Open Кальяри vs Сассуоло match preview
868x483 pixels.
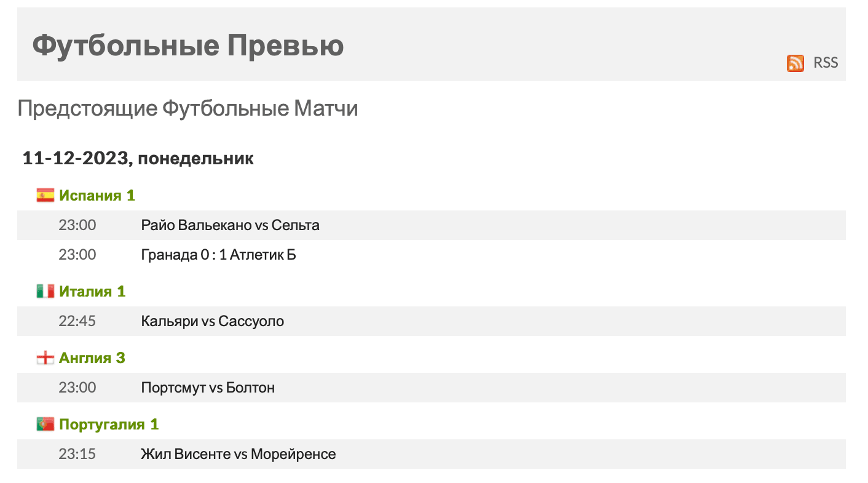click(213, 321)
